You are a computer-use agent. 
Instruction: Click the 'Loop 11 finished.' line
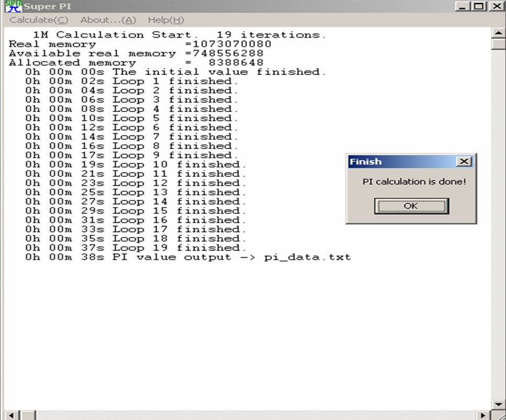(136, 174)
